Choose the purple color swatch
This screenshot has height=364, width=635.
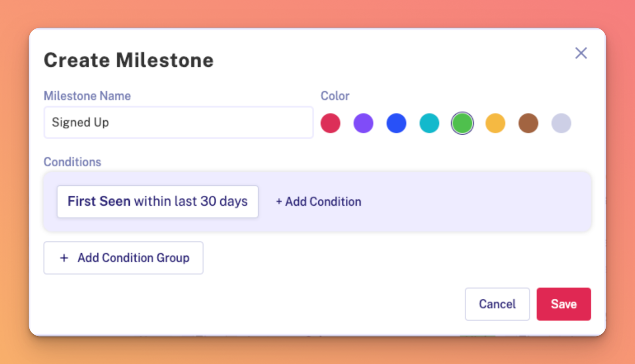coord(364,123)
